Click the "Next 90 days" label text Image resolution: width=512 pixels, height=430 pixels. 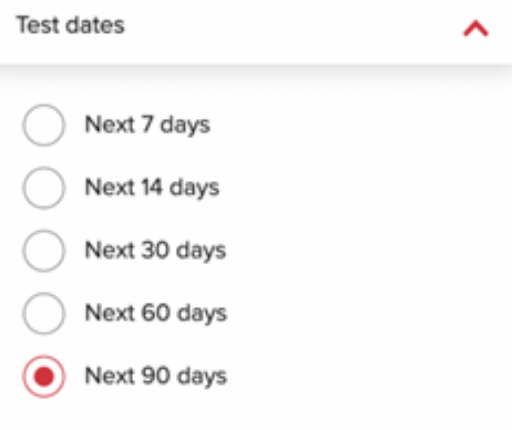156,376
